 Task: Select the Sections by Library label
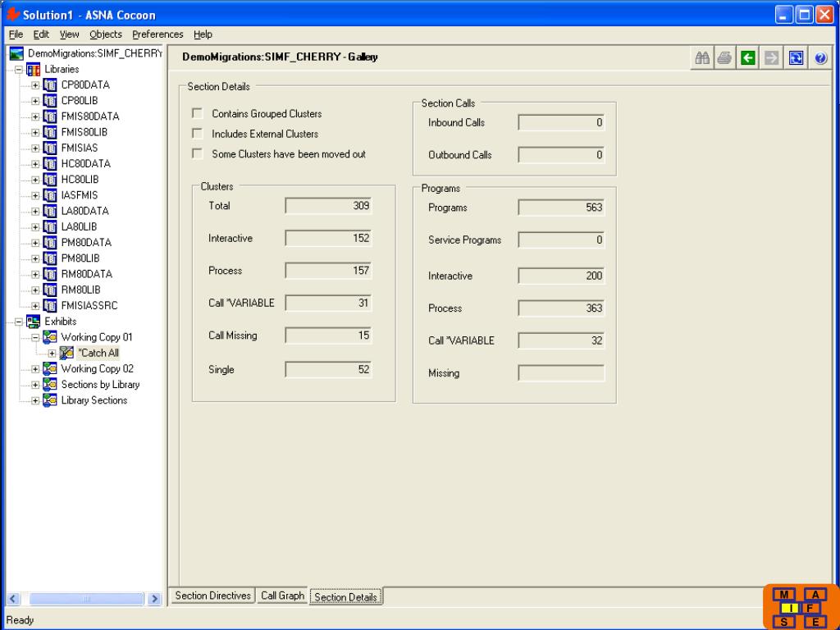[x=100, y=385]
